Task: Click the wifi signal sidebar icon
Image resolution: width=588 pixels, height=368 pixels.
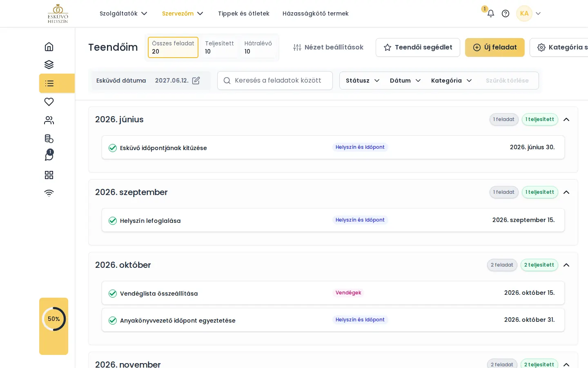Action: tap(49, 193)
